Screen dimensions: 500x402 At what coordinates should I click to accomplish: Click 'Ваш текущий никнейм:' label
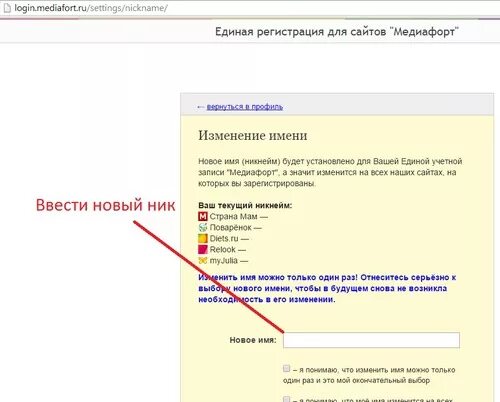[245, 205]
